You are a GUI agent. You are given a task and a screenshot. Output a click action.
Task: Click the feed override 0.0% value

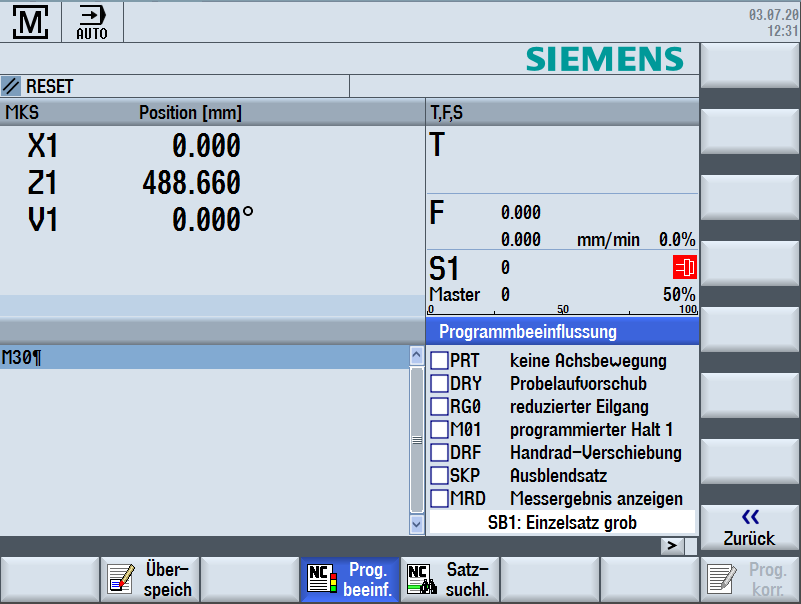pos(677,239)
